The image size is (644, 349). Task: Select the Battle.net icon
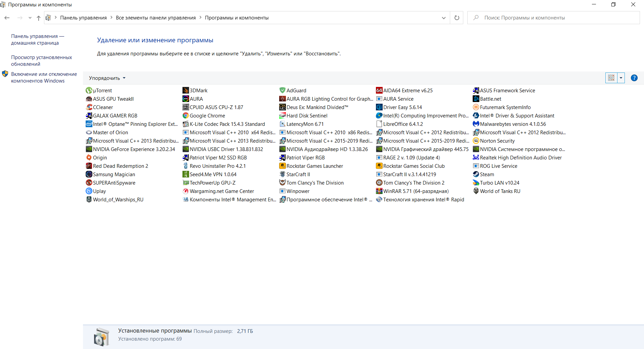(x=476, y=99)
